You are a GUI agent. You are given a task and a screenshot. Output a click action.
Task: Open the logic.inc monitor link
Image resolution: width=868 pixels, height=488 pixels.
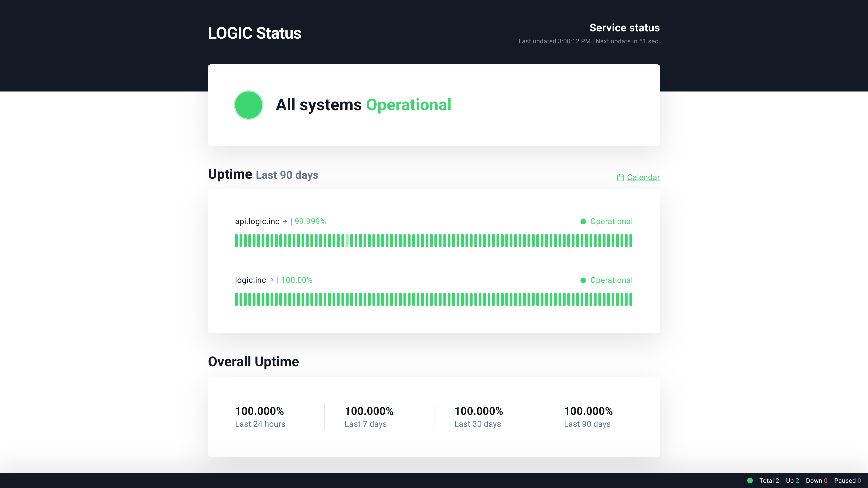point(250,280)
